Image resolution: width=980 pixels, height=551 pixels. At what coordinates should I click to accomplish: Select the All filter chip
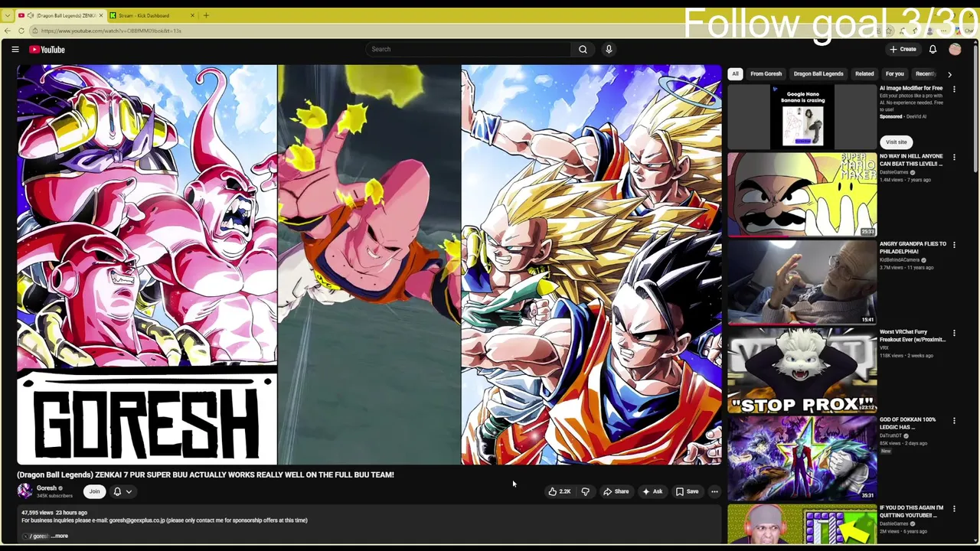[x=735, y=74]
